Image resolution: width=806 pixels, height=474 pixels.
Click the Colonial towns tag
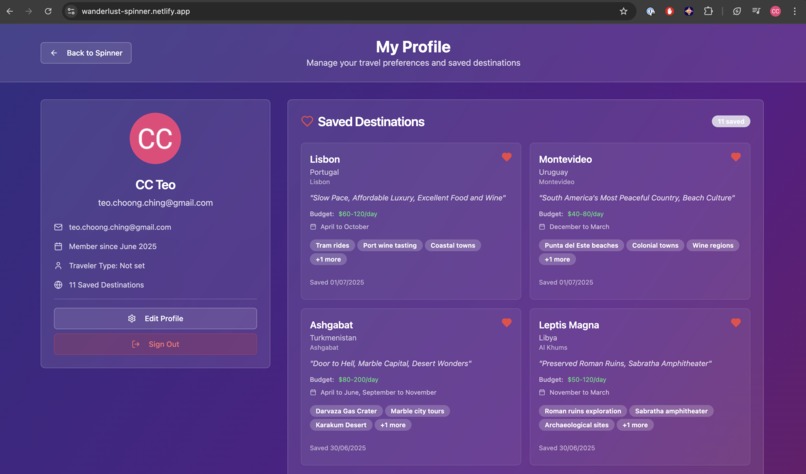click(655, 245)
